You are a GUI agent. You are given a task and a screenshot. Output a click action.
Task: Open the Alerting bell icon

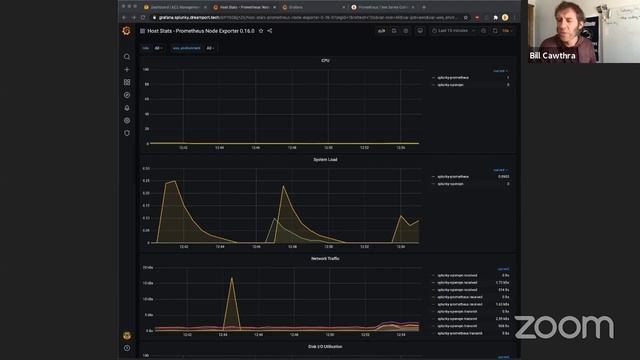pyautogui.click(x=127, y=108)
